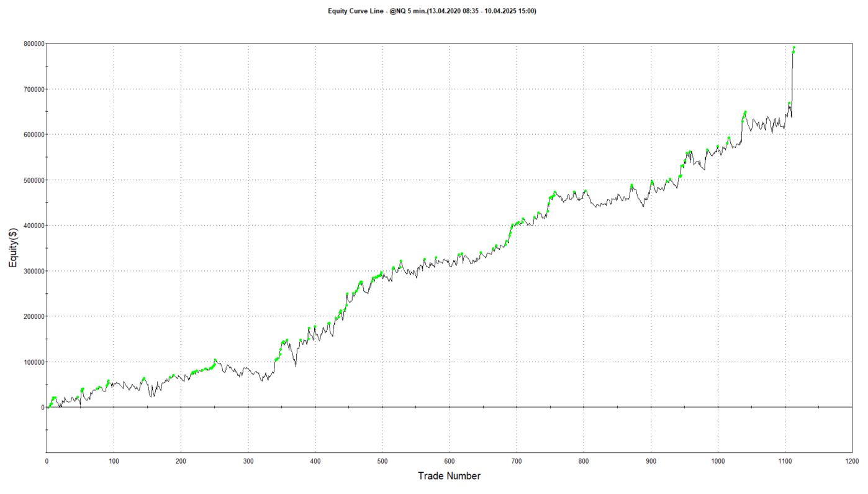Pick trade number tick label 300

[248, 462]
